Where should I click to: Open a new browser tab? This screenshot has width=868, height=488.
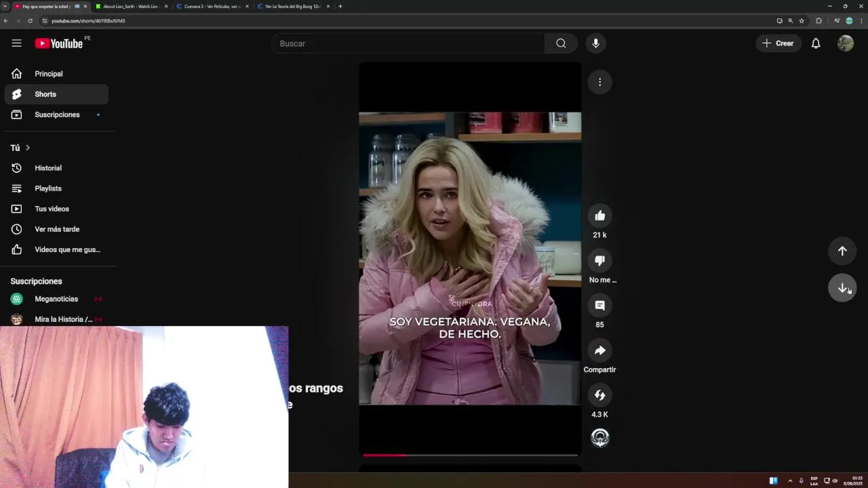(x=340, y=6)
